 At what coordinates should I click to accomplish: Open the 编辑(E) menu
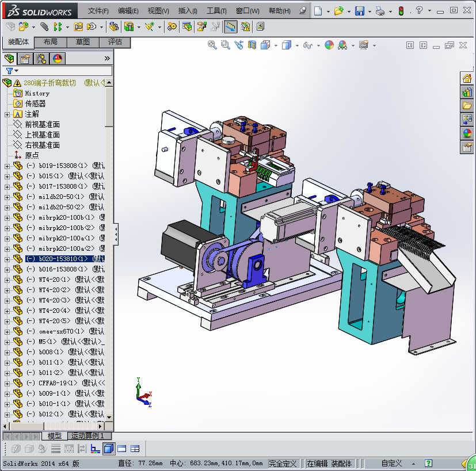[x=128, y=11]
